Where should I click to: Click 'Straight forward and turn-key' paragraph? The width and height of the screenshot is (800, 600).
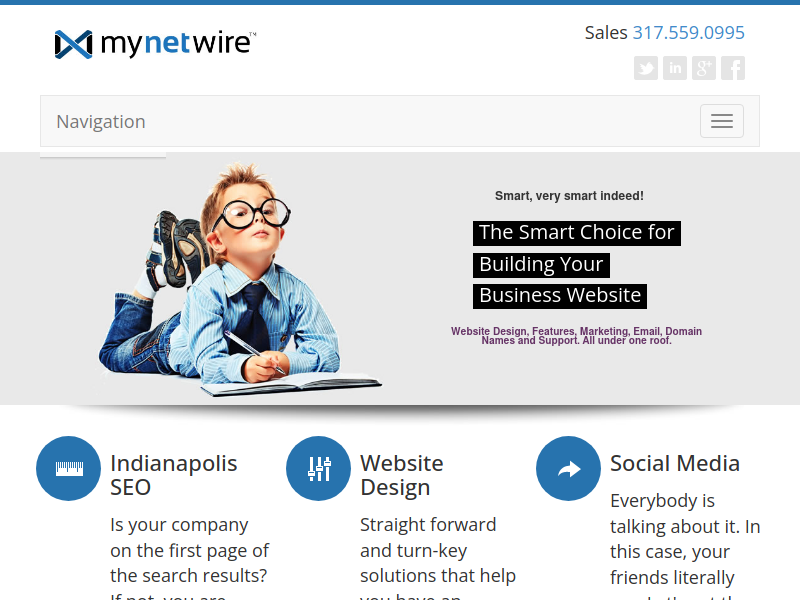pyautogui.click(x=438, y=558)
